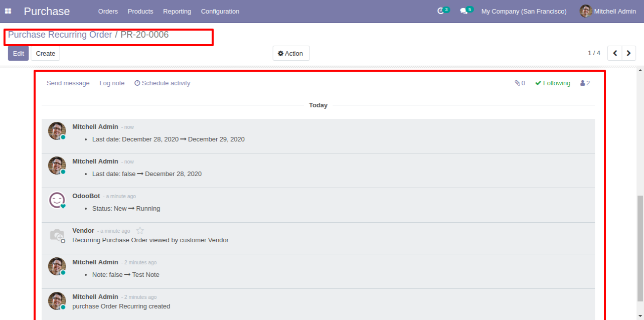Click 'Last date: false → December 28, 2020'

point(147,174)
